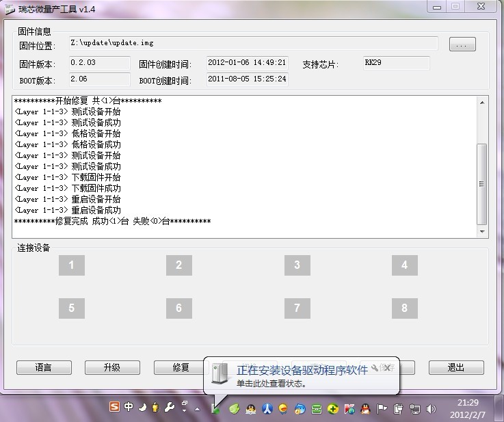Click the app icon in the title bar

[x=10, y=9]
